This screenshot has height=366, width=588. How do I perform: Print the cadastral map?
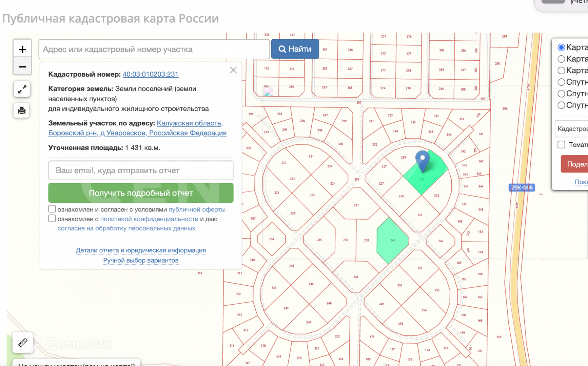click(22, 110)
